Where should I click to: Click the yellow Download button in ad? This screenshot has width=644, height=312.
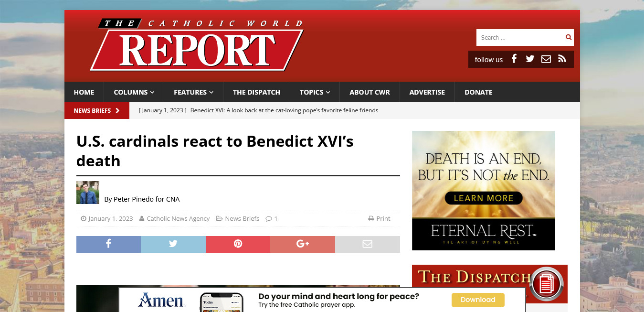pos(478,300)
